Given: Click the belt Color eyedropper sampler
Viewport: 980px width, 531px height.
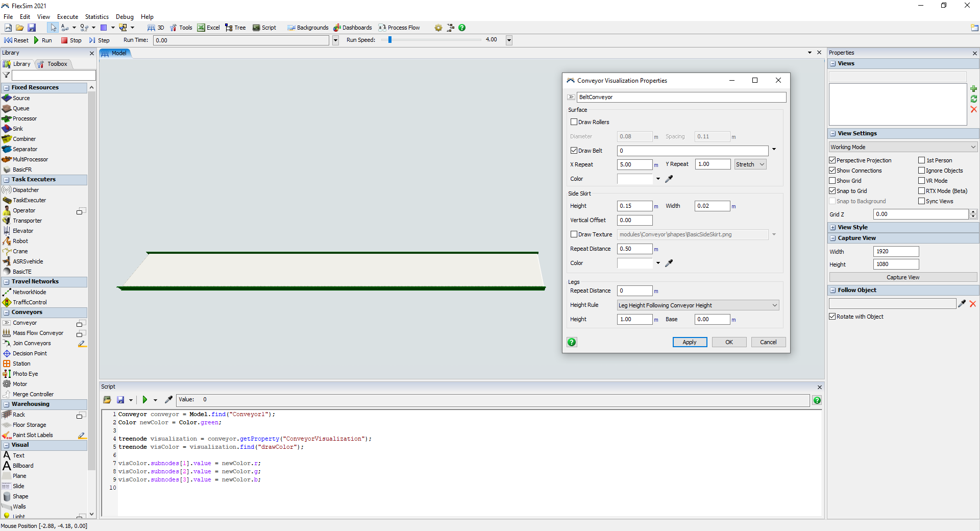Looking at the screenshot, I should (x=669, y=179).
